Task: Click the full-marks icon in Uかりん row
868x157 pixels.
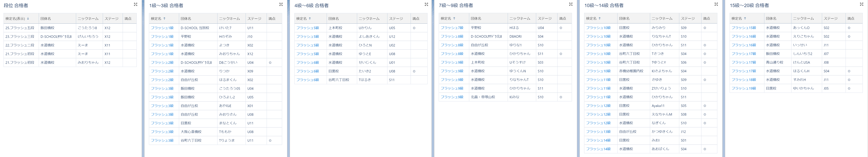Action: click(414, 28)
